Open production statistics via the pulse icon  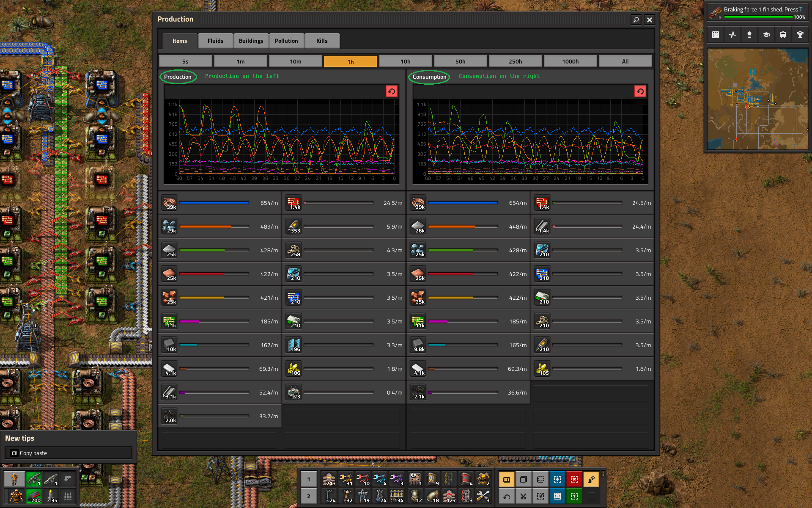click(x=732, y=34)
